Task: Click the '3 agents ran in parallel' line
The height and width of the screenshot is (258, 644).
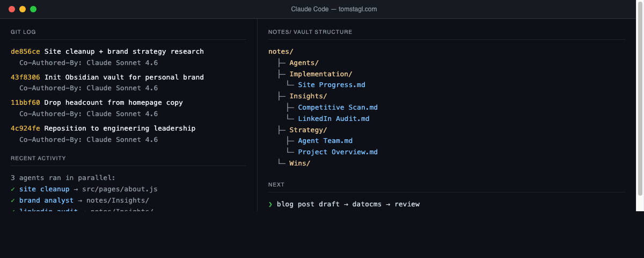Action: coord(63,178)
